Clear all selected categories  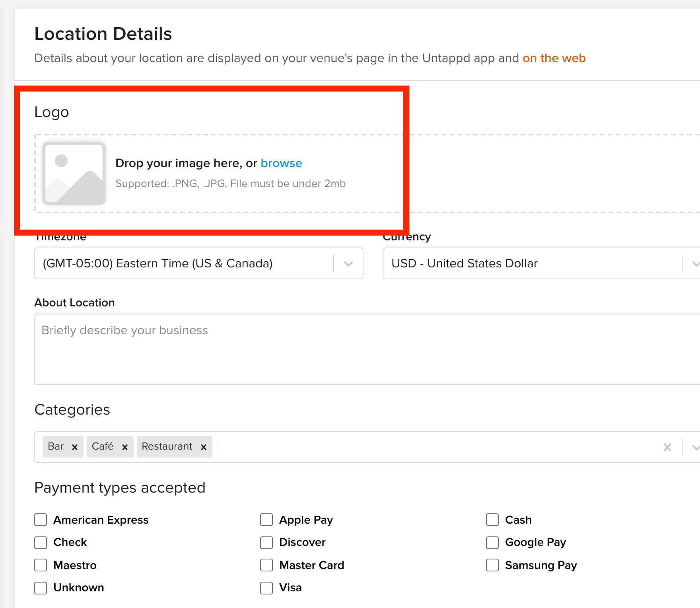pos(667,447)
